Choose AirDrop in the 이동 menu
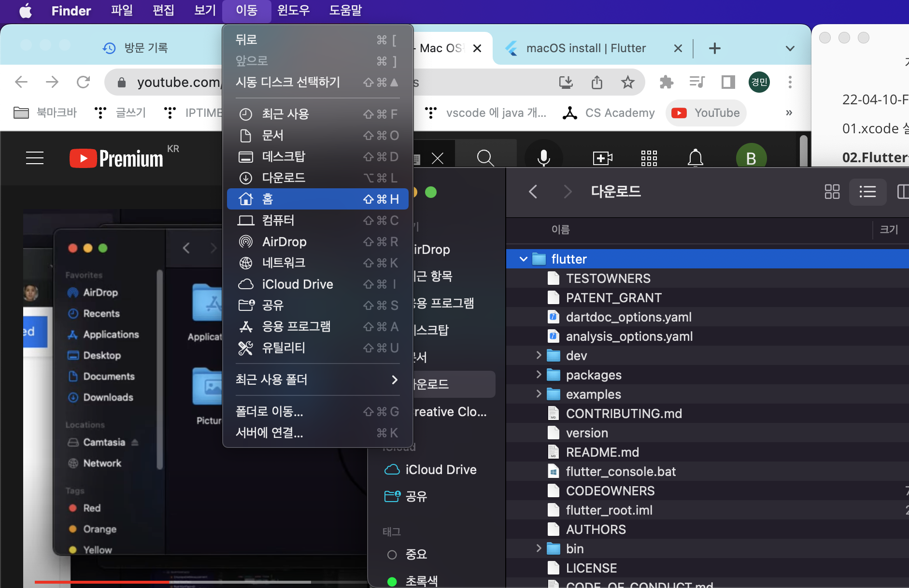Image resolution: width=909 pixels, height=588 pixels. [318, 241]
